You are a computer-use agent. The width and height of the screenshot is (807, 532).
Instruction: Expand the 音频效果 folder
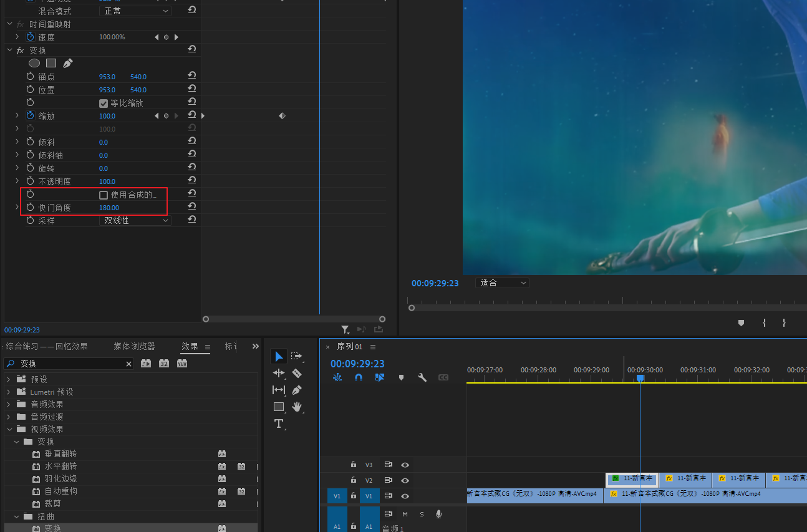click(9, 404)
